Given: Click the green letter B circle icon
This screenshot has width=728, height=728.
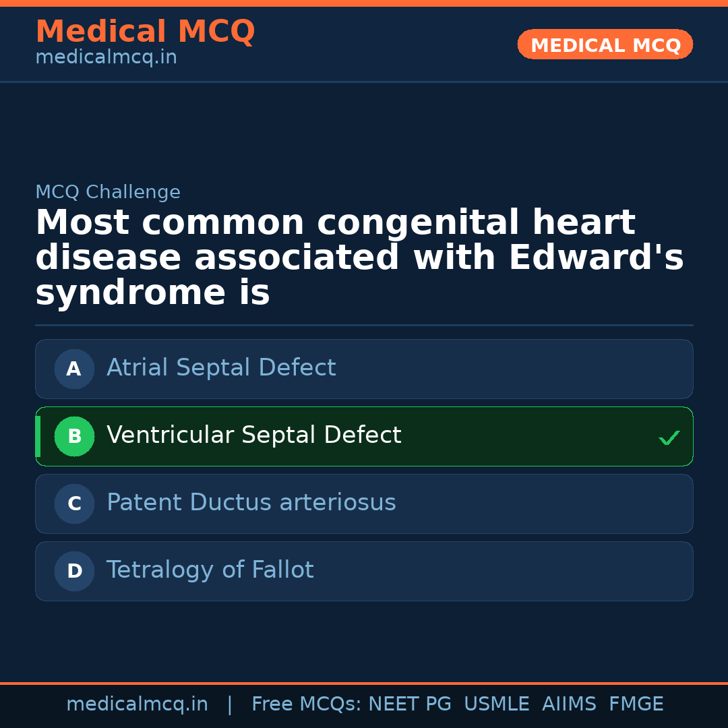Looking at the screenshot, I should (74, 436).
